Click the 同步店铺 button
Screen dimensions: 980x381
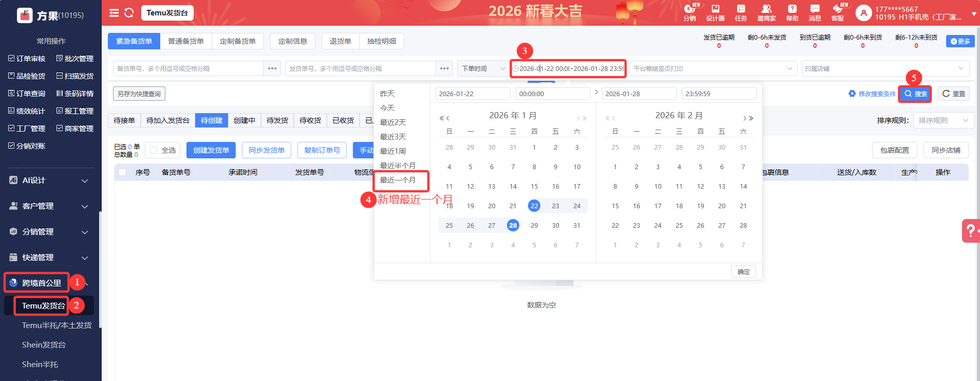pos(946,150)
